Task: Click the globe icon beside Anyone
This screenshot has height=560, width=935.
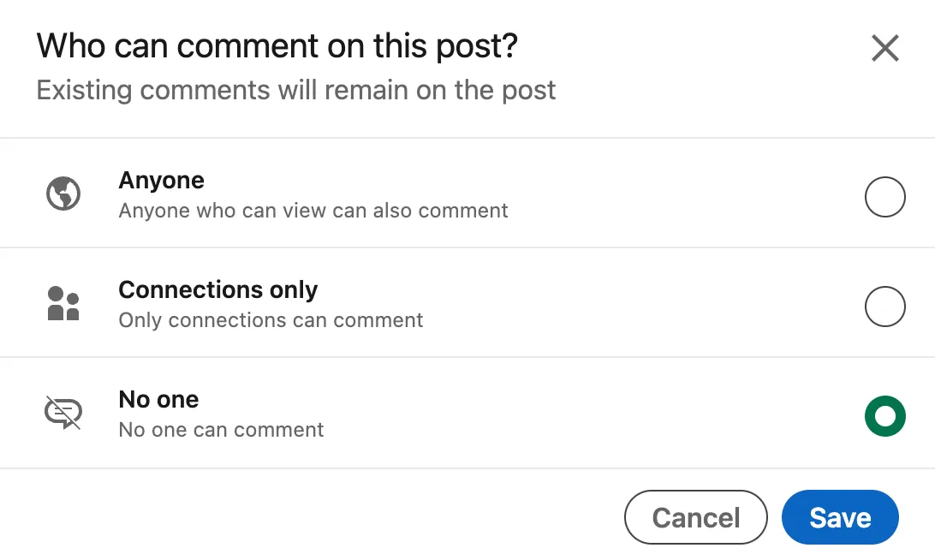Action: [63, 194]
